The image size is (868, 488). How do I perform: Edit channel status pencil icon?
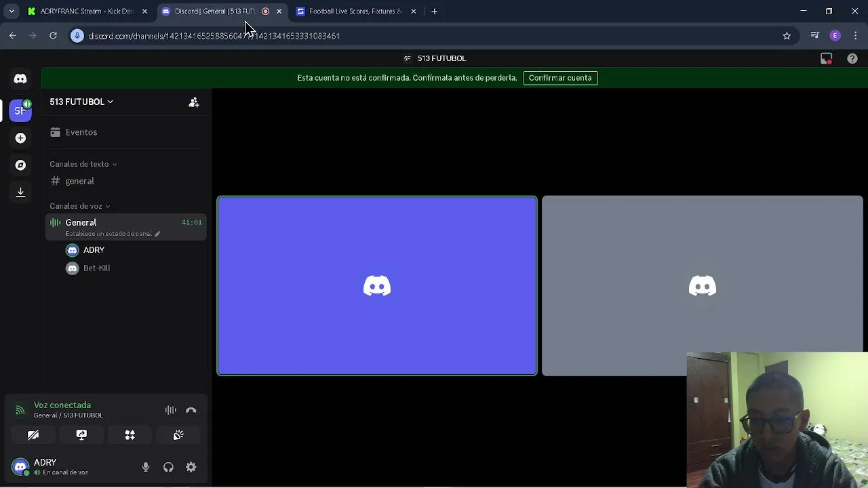tap(157, 234)
